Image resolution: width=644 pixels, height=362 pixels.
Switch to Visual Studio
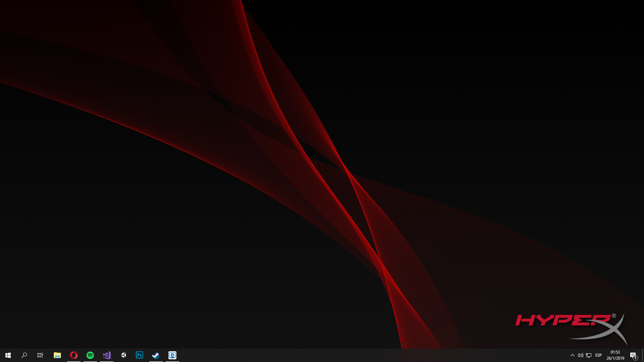[x=107, y=355]
